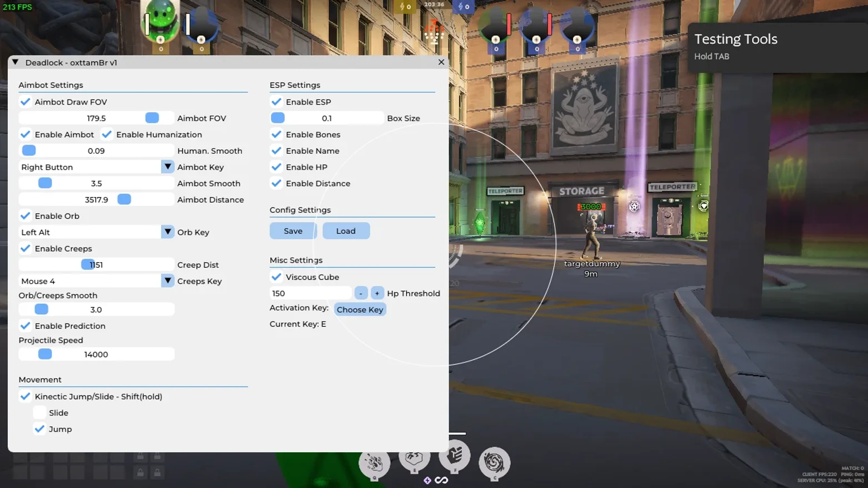Click the Misc Settings section header
868x488 pixels.
(296, 260)
